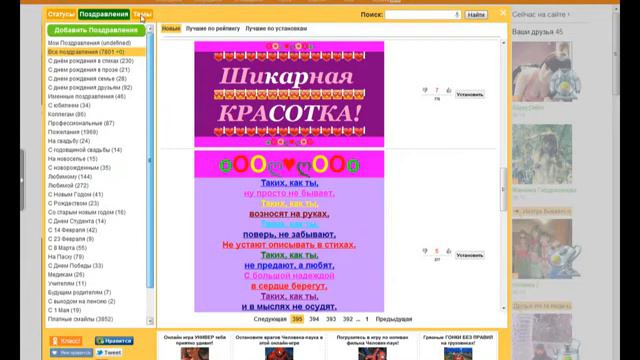Select Мои Поздравления (undefined) category
The image size is (640, 360).
(89, 43)
